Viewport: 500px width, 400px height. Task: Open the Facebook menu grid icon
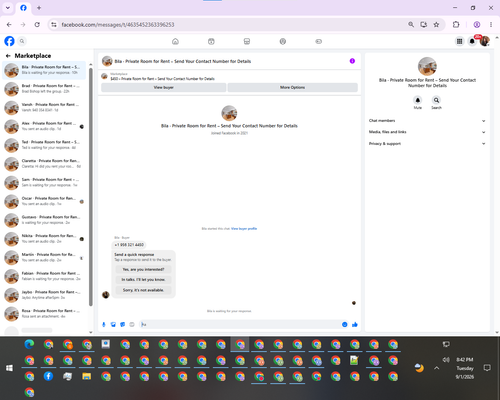460,41
